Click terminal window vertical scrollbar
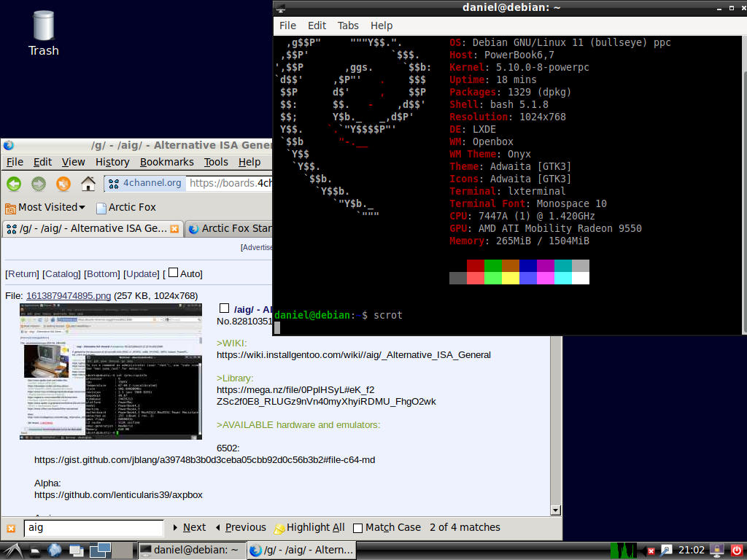The width and height of the screenshot is (747, 560). click(744, 203)
